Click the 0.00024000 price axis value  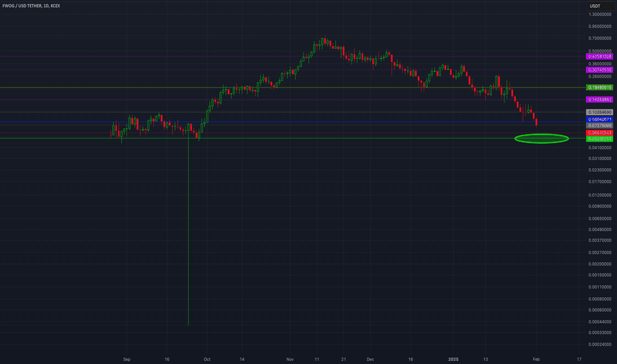tap(600, 345)
